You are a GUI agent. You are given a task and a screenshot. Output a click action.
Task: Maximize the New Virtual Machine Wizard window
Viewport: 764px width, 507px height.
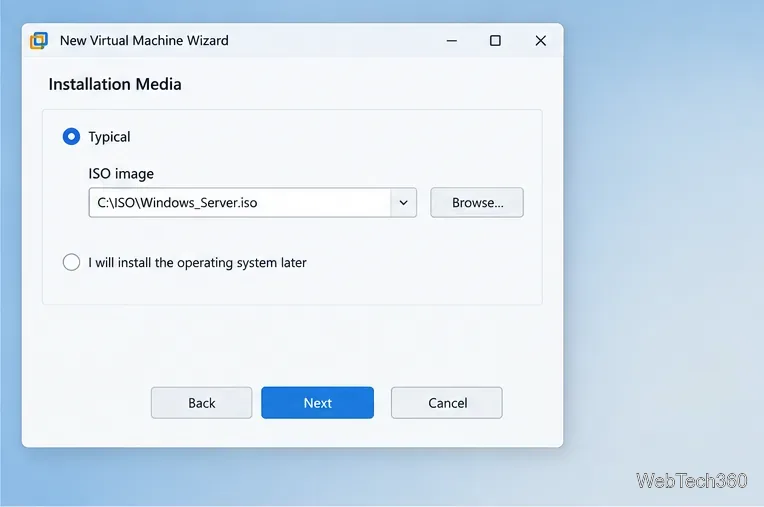[495, 40]
